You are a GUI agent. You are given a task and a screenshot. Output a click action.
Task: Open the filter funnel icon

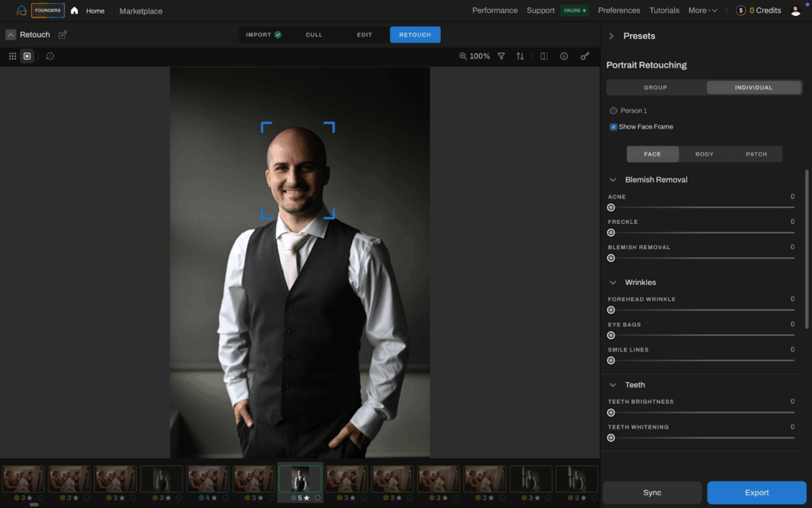pyautogui.click(x=501, y=56)
